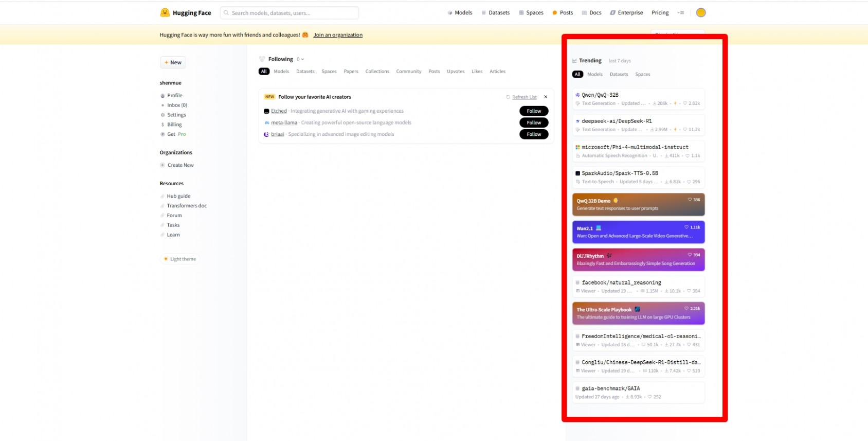Open the Spaces nav item
The image size is (868, 441).
[x=531, y=13]
